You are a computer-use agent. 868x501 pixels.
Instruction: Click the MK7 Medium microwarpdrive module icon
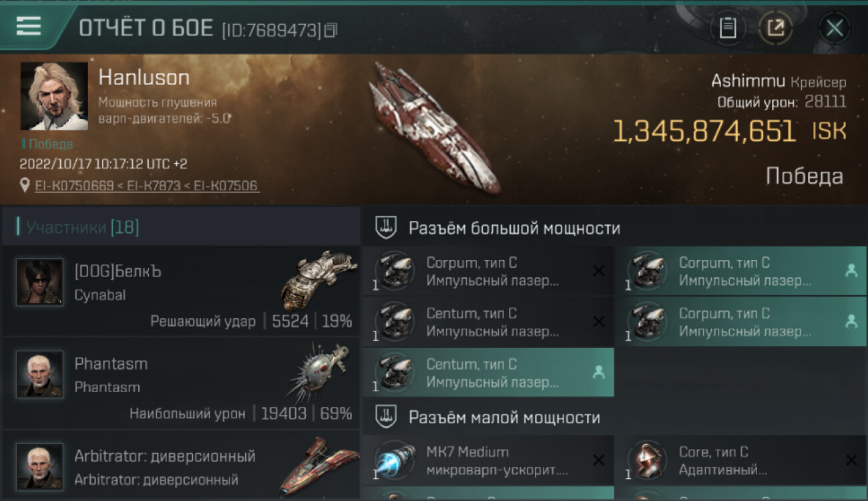[x=395, y=460]
